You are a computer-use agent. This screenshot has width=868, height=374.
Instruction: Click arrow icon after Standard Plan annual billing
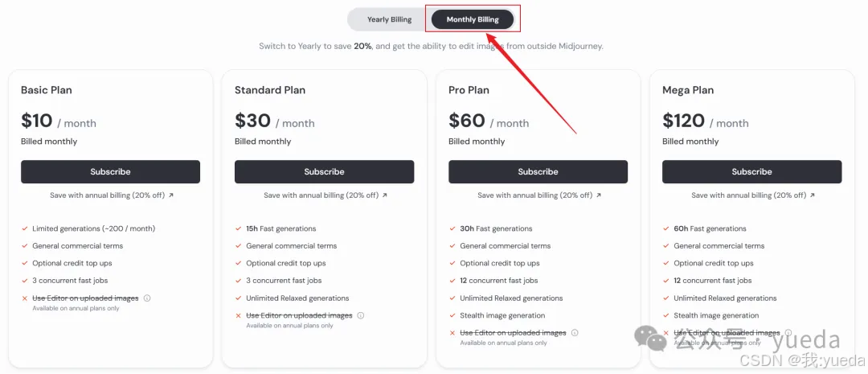tap(385, 195)
